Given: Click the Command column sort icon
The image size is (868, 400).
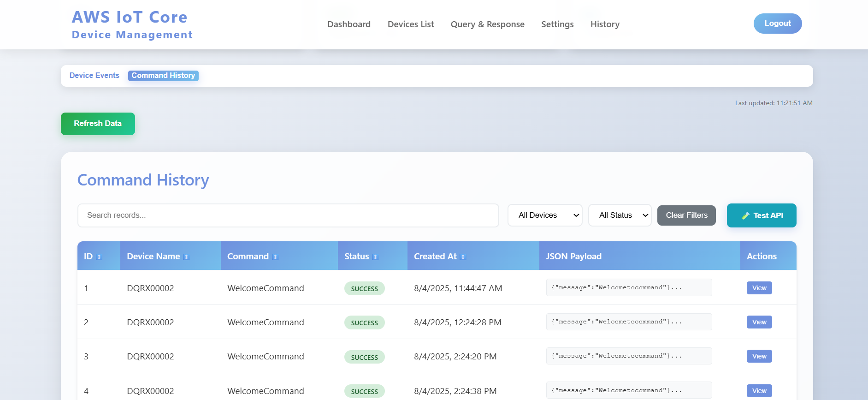Looking at the screenshot, I should click(x=275, y=257).
